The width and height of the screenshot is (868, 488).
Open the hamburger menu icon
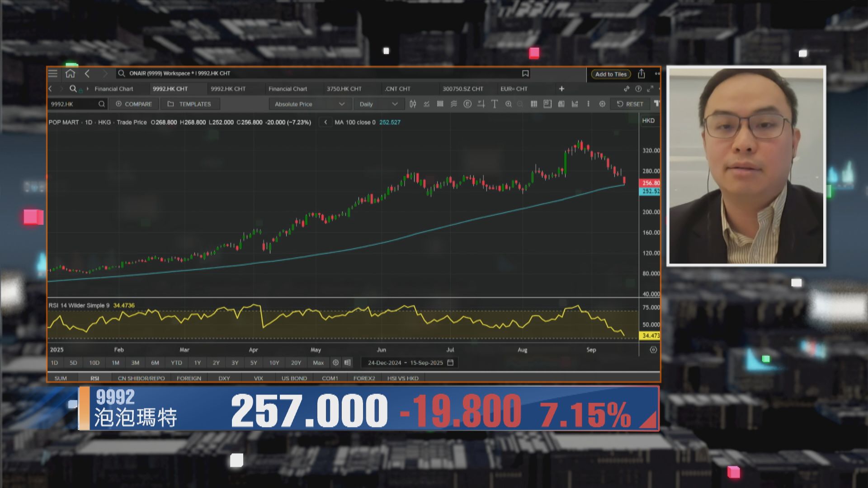pyautogui.click(x=53, y=74)
